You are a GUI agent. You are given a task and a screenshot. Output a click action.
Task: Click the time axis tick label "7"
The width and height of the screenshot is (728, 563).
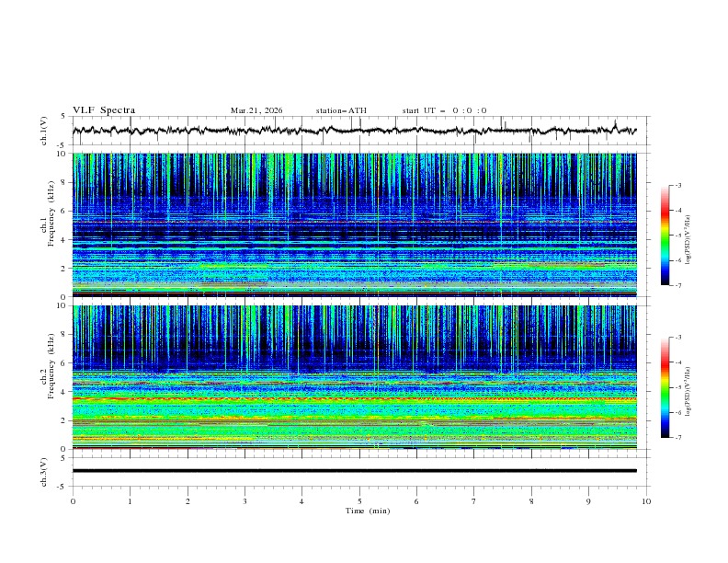pyautogui.click(x=474, y=501)
